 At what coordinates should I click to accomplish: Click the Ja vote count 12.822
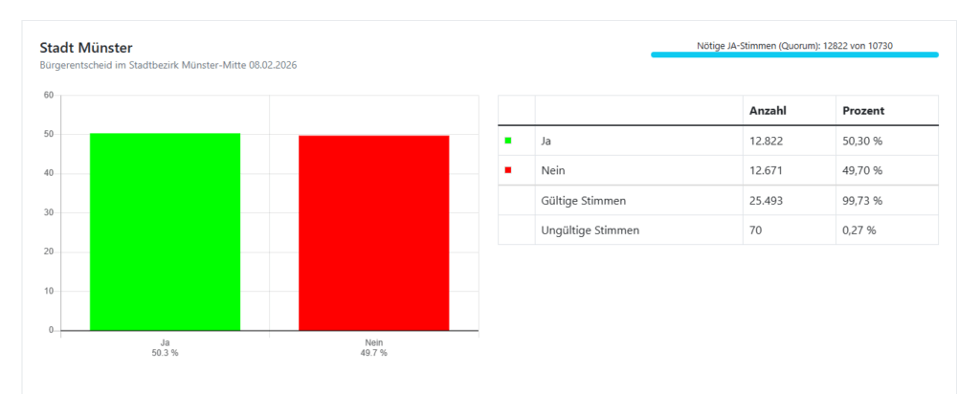pyautogui.click(x=768, y=141)
